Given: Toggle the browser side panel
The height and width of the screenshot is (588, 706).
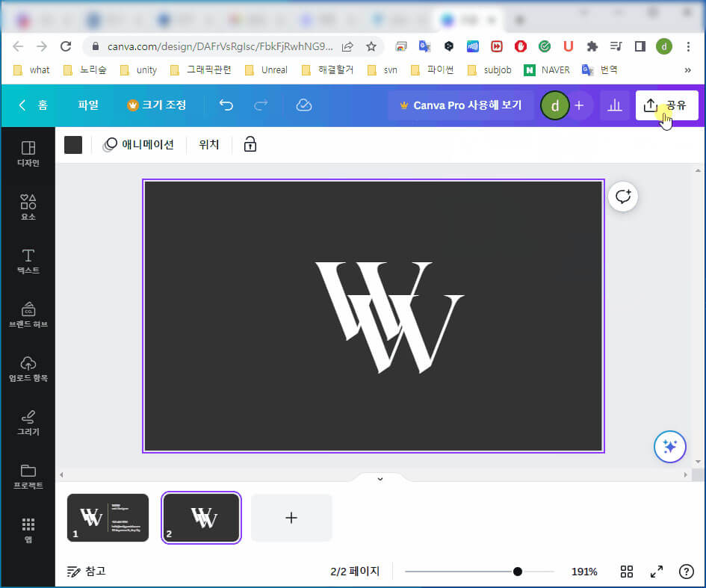Looking at the screenshot, I should click(x=640, y=46).
